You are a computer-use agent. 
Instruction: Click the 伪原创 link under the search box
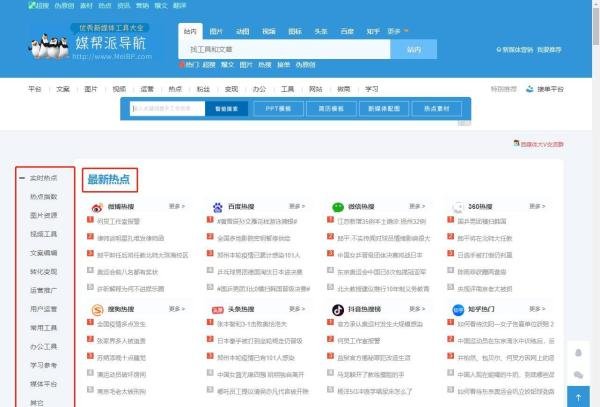pos(305,65)
